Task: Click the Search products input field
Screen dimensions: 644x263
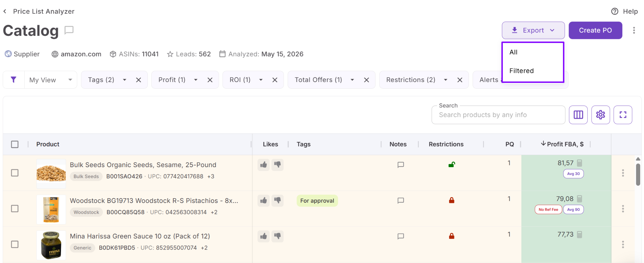Action: tap(498, 115)
